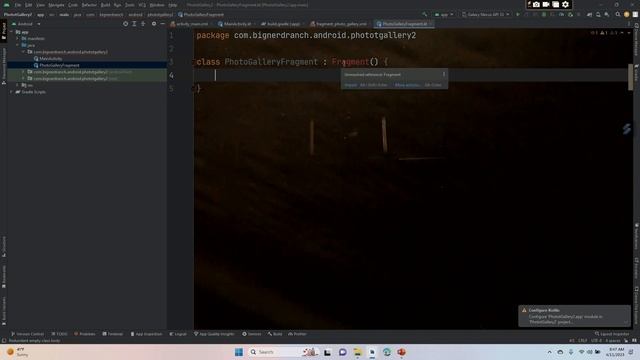The height and width of the screenshot is (360, 640).
Task: Click Collapse All in project panel
Action: coord(143,24)
